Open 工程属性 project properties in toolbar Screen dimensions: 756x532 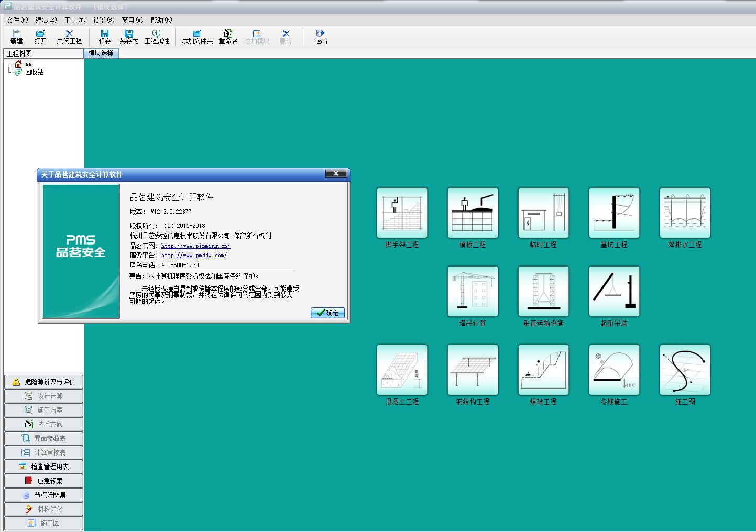(x=157, y=37)
